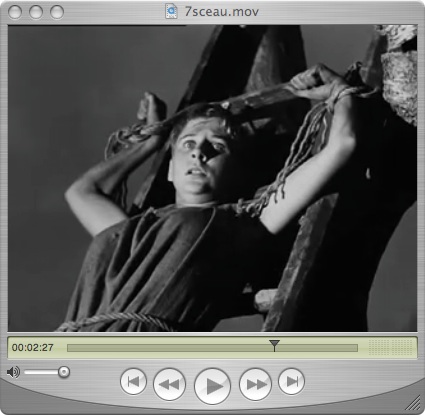Click the audio equalizer grid beside the timeline
425x415 pixels.
[x=390, y=347]
